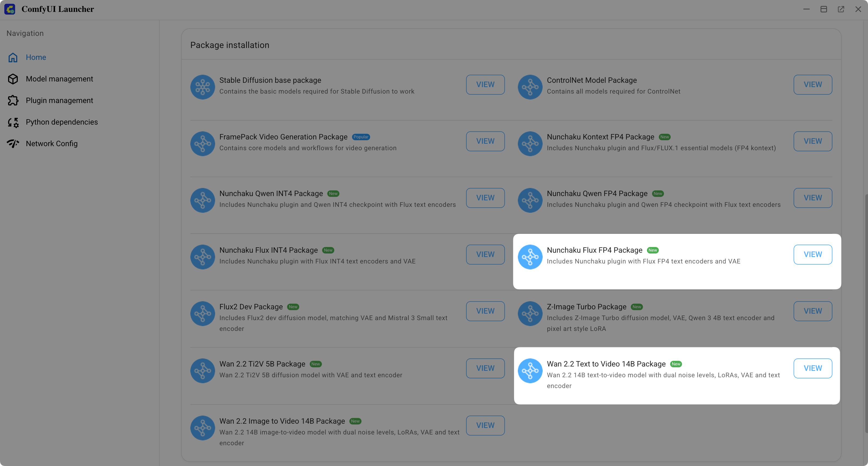Select Plugin management menu item
This screenshot has width=868, height=466.
pos(59,101)
